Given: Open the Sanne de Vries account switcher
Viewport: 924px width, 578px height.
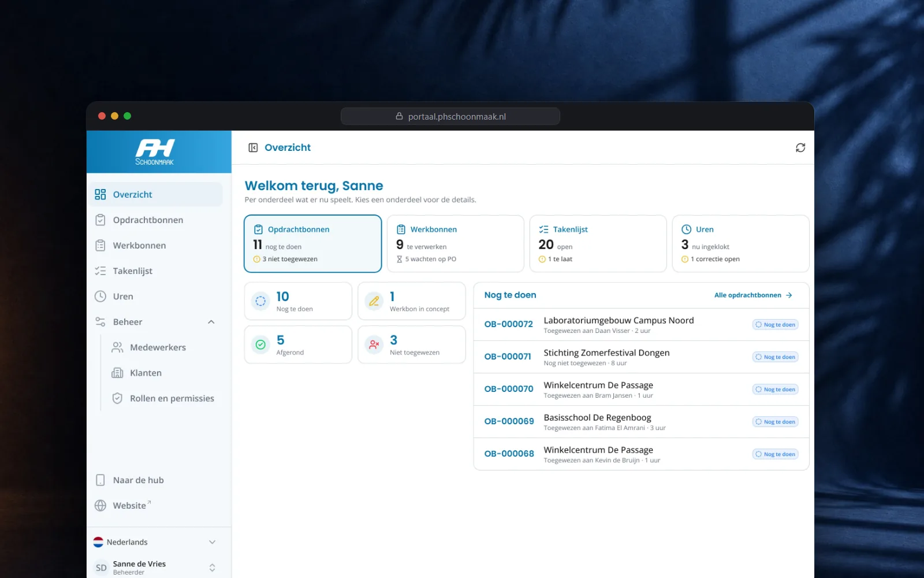Looking at the screenshot, I should (x=155, y=568).
